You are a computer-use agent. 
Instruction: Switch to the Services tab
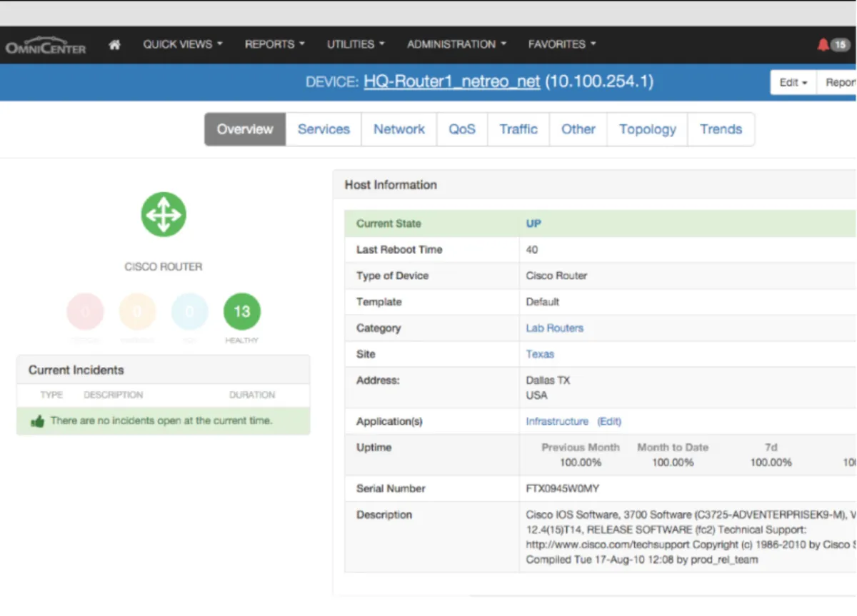[x=324, y=129]
